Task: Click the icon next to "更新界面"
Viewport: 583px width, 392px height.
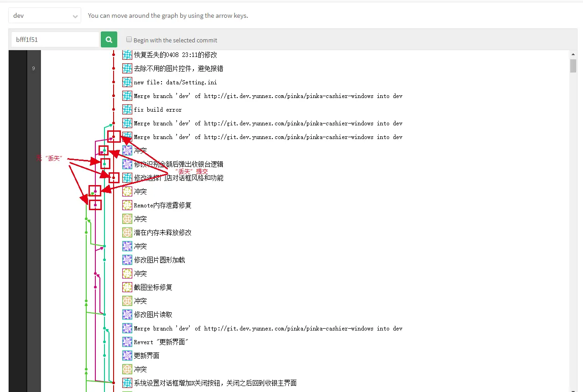Action: pos(126,356)
